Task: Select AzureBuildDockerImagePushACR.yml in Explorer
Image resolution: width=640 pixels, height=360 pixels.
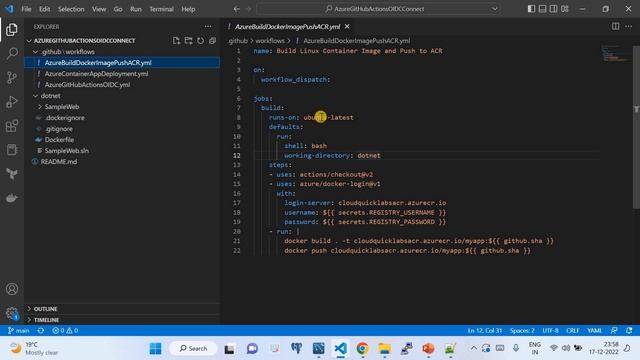Action: pyautogui.click(x=122, y=62)
